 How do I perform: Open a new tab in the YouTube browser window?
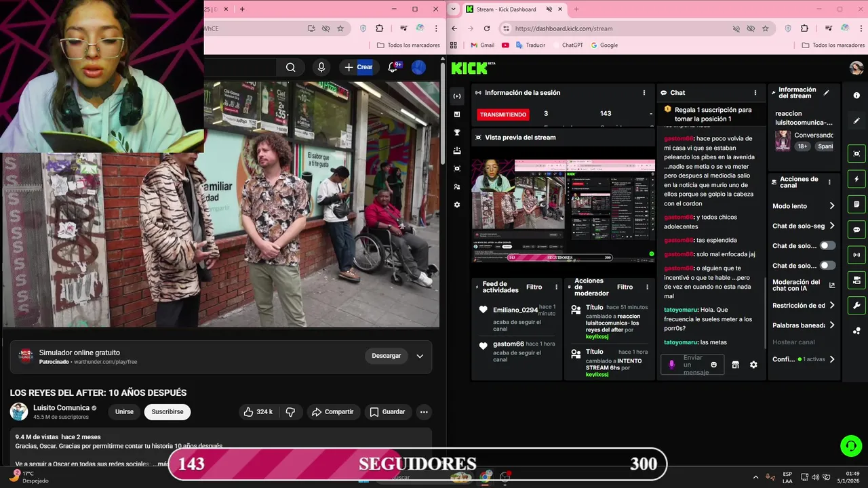(242, 9)
